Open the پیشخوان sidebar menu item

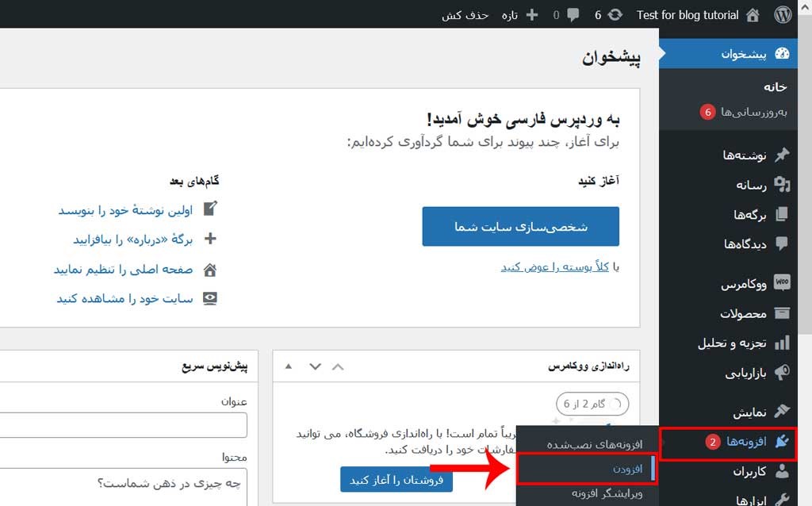point(728,53)
